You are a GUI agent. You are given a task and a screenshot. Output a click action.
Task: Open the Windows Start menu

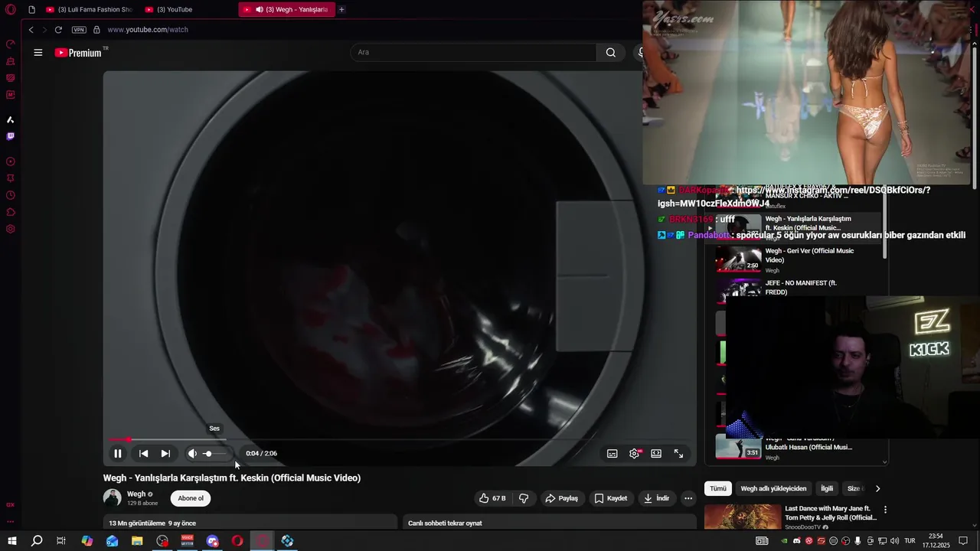coord(11,541)
